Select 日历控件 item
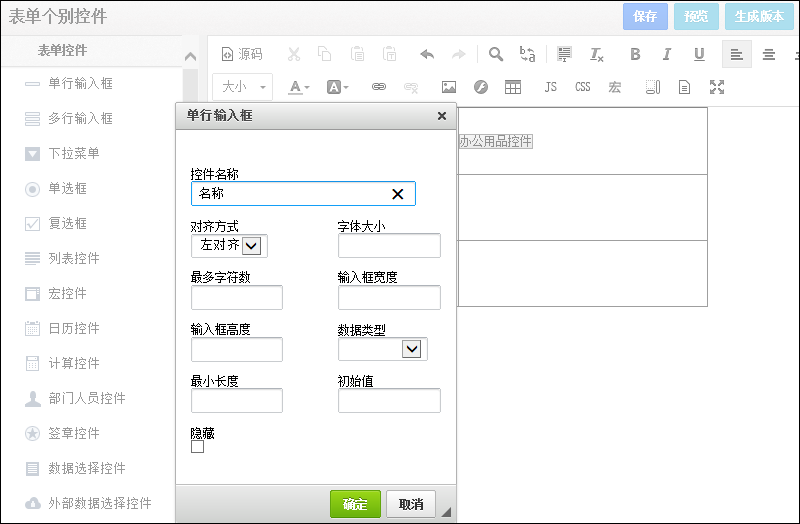Screen dimensions: 800x524 pyautogui.click(x=62, y=328)
